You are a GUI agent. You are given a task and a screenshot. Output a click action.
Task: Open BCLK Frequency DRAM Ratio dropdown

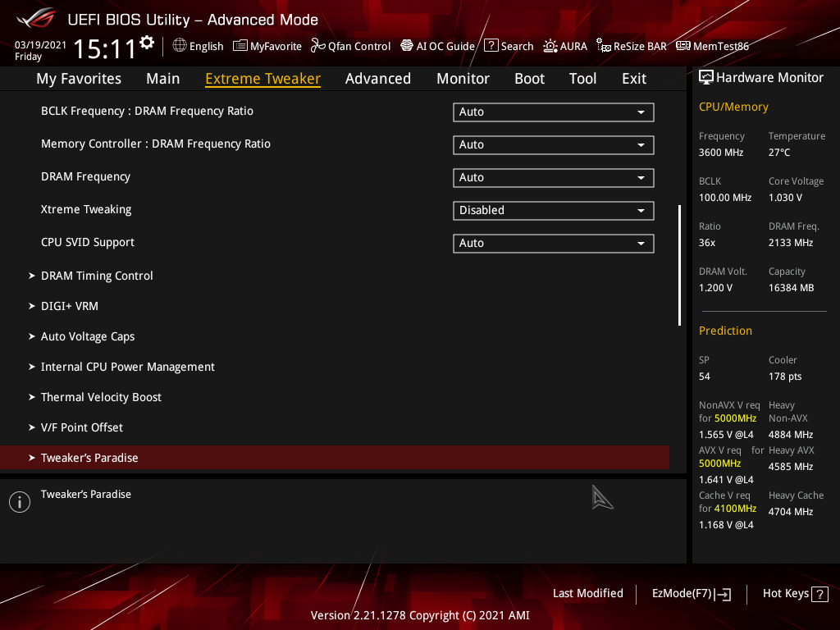point(554,112)
